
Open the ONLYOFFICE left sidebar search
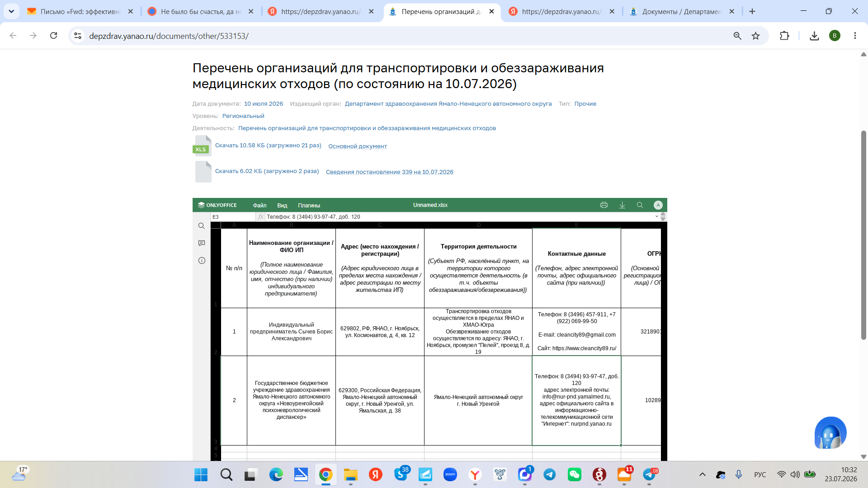[x=202, y=226]
